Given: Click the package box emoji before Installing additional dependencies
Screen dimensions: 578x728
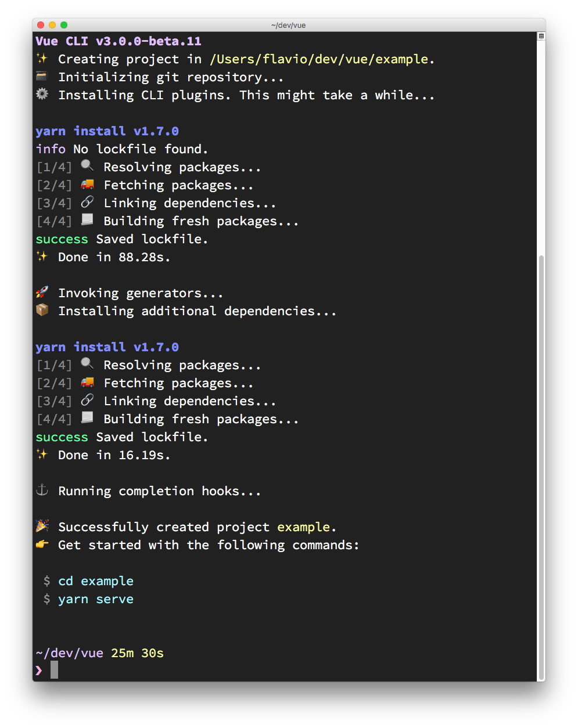Looking at the screenshot, I should pos(42,311).
